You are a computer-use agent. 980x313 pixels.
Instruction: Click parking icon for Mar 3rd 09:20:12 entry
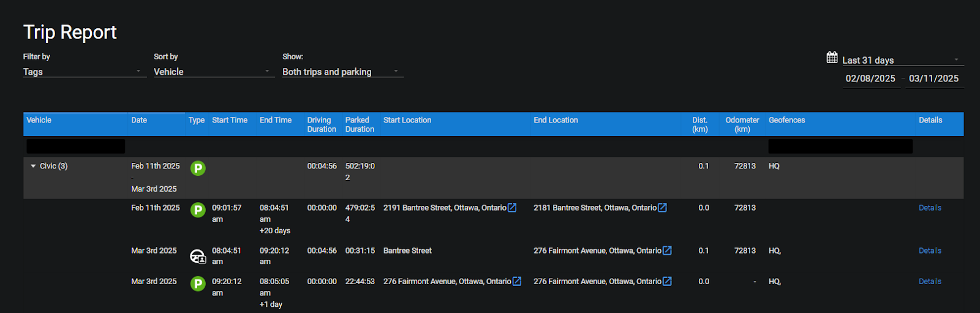point(198,284)
